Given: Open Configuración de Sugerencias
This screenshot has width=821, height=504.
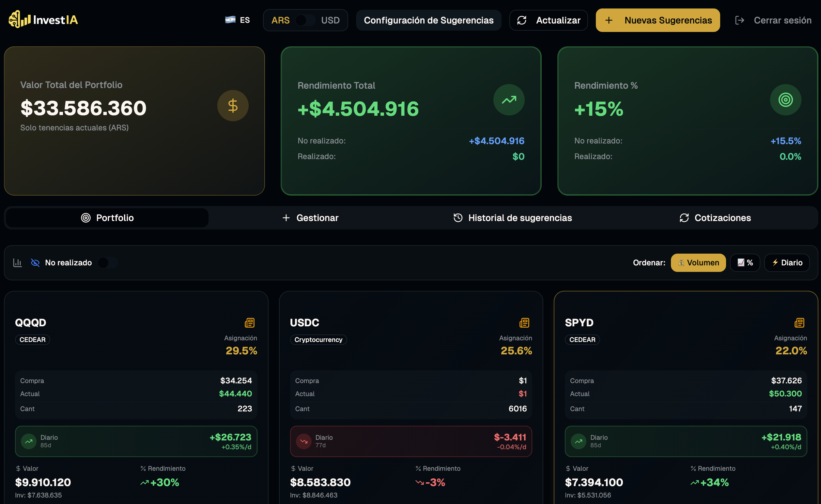Looking at the screenshot, I should pyautogui.click(x=429, y=20).
